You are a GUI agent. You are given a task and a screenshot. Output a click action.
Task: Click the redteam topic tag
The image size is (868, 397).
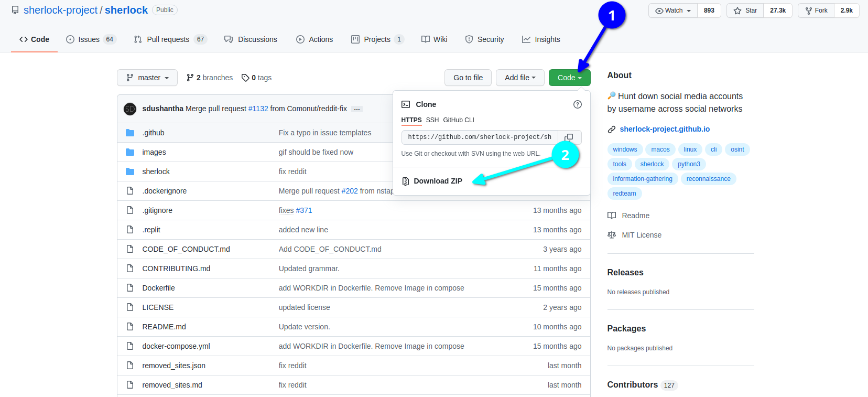point(625,194)
